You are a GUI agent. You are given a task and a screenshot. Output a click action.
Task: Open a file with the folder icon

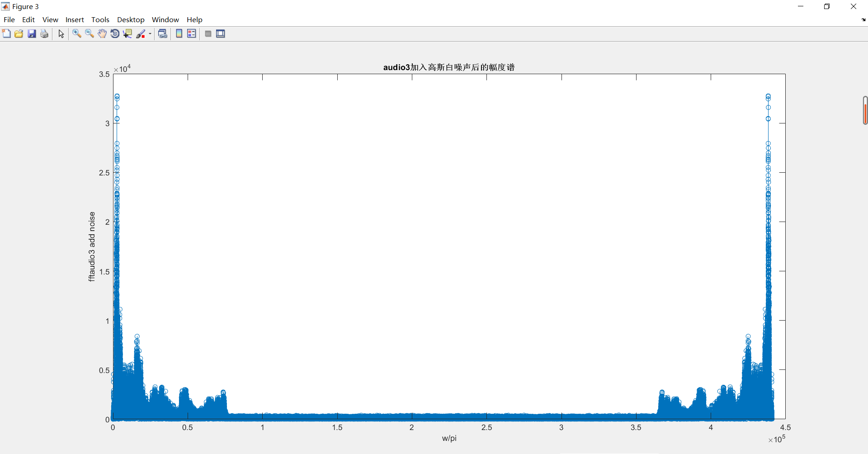(19, 34)
